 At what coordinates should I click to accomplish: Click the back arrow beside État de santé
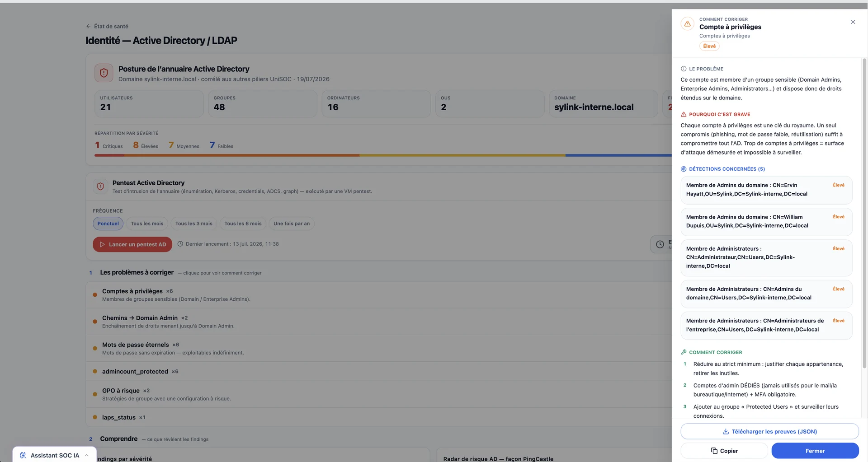tap(89, 26)
